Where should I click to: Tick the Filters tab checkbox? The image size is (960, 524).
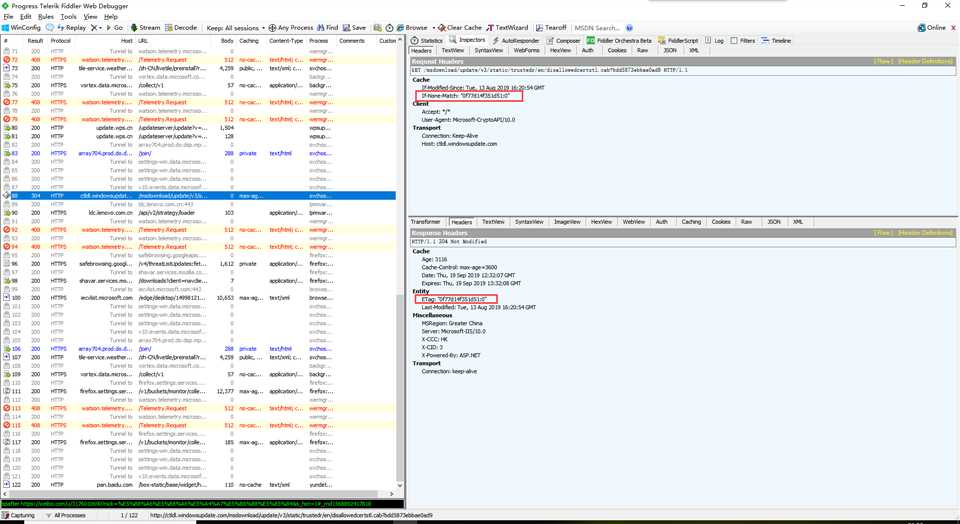[x=734, y=40]
